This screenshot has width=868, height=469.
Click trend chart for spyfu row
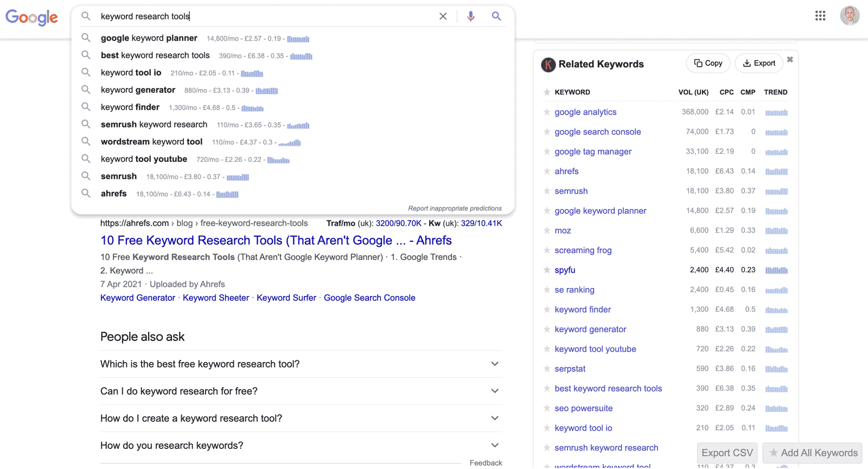pyautogui.click(x=776, y=270)
